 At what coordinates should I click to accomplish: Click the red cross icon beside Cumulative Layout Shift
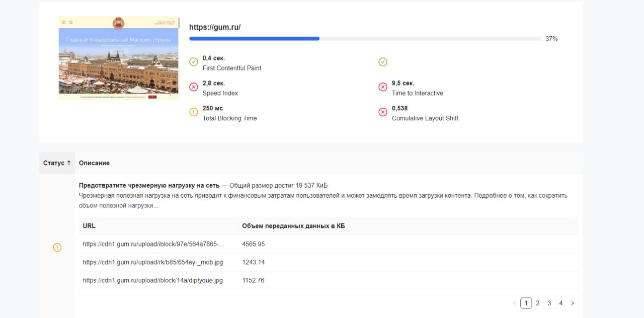(383, 112)
